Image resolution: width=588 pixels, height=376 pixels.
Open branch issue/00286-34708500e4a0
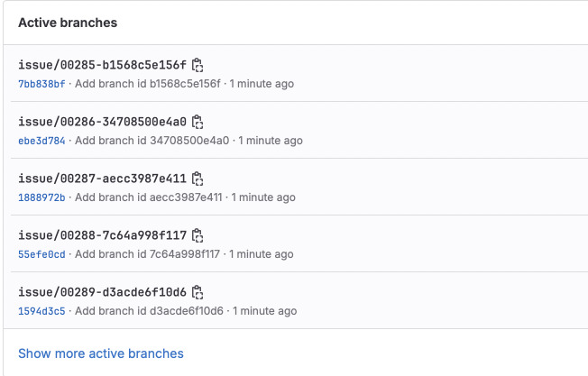point(102,122)
